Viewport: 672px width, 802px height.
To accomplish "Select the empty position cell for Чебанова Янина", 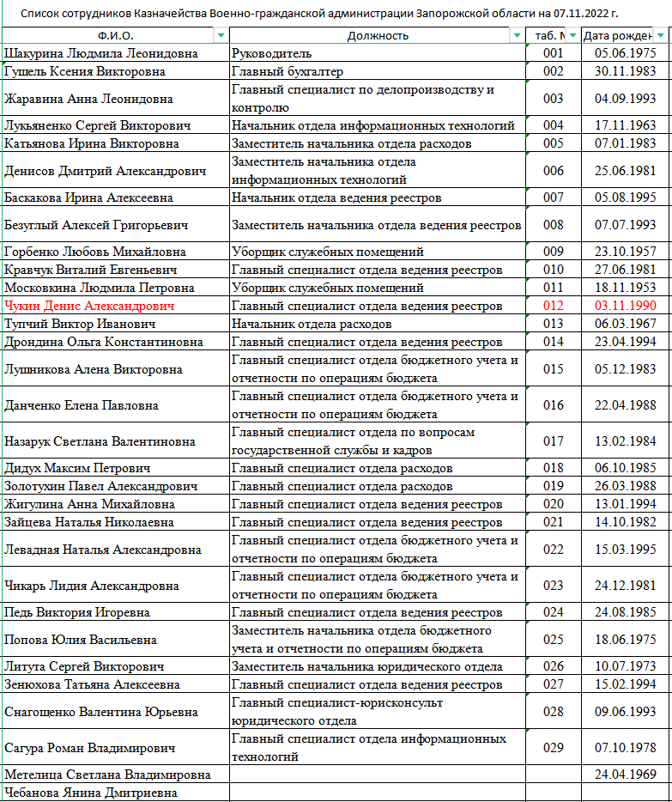I will (x=378, y=793).
